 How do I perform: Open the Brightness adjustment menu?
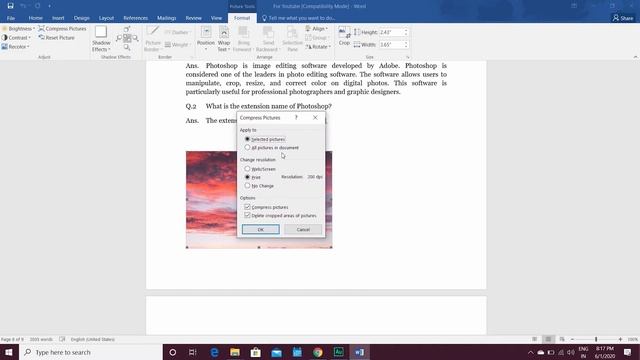18,29
